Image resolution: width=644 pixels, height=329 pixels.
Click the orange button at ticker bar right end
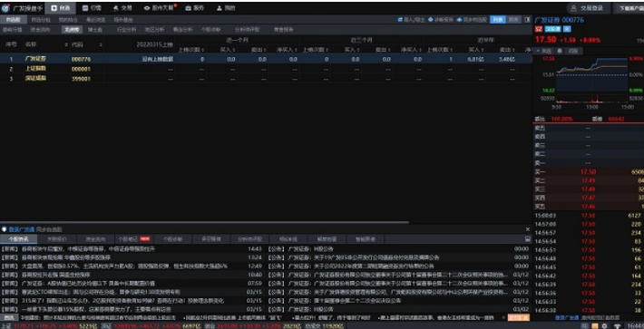tap(518, 317)
